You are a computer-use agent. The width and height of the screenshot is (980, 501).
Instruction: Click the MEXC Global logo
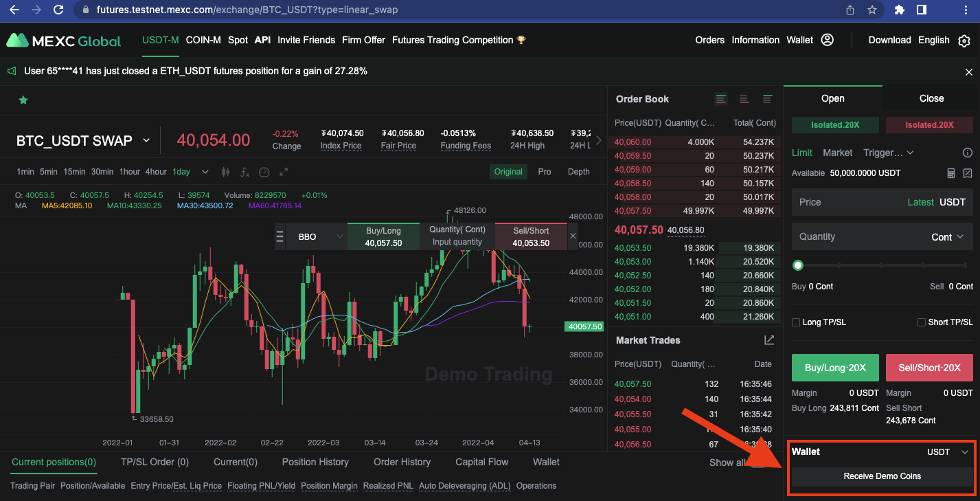click(x=64, y=41)
